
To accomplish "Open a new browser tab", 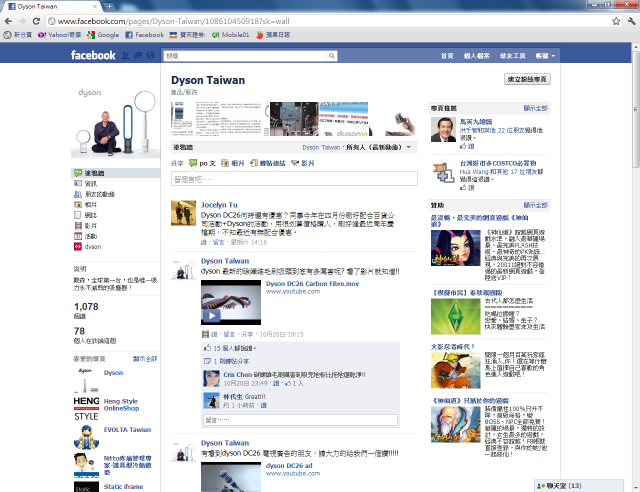I will tap(109, 7).
